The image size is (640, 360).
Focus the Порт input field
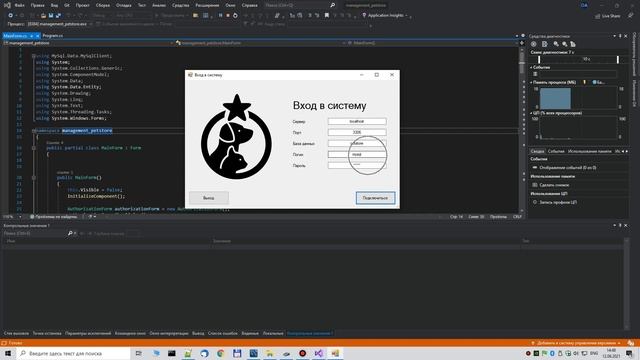[x=357, y=132]
